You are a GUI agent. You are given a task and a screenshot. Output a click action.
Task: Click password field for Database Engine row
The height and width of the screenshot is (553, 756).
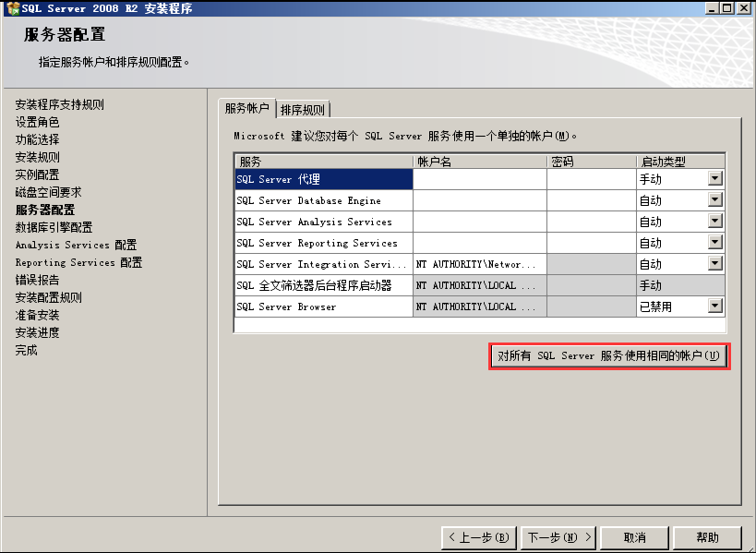(x=592, y=200)
